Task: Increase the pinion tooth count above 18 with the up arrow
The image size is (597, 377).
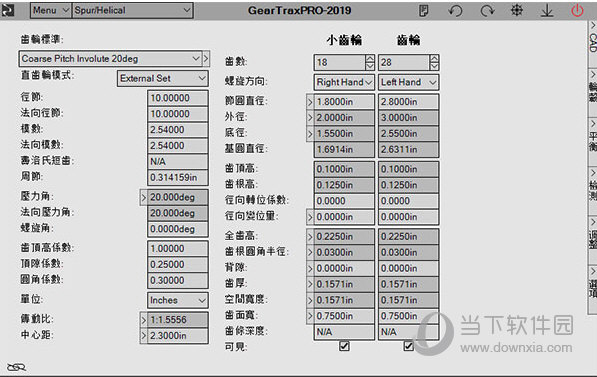Action: (x=370, y=59)
